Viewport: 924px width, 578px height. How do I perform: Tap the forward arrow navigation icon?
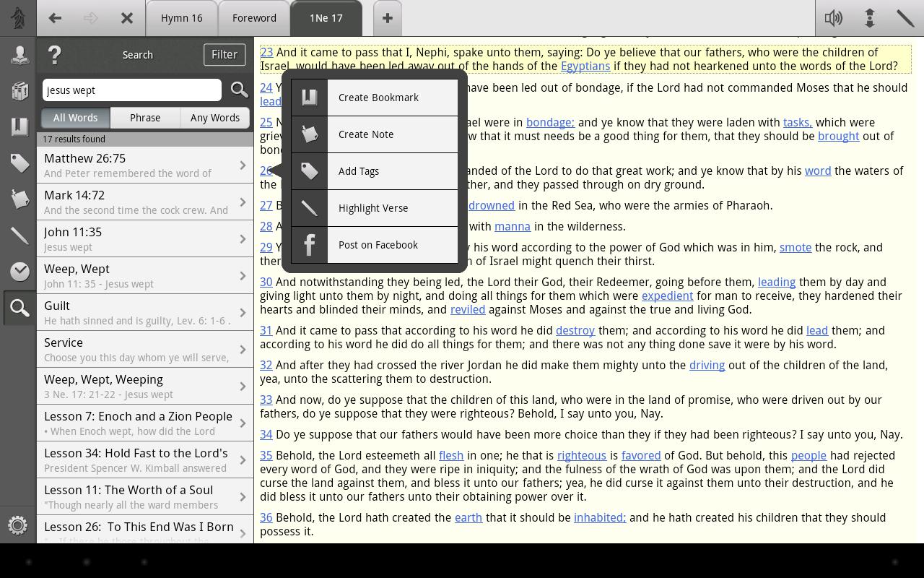pos(91,18)
